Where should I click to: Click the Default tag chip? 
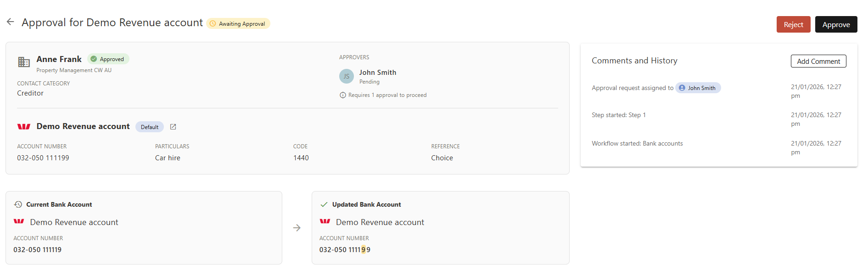tap(150, 127)
